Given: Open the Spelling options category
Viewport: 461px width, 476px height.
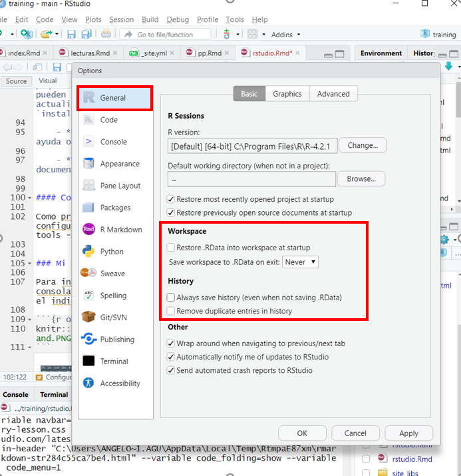Looking at the screenshot, I should click(115, 296).
